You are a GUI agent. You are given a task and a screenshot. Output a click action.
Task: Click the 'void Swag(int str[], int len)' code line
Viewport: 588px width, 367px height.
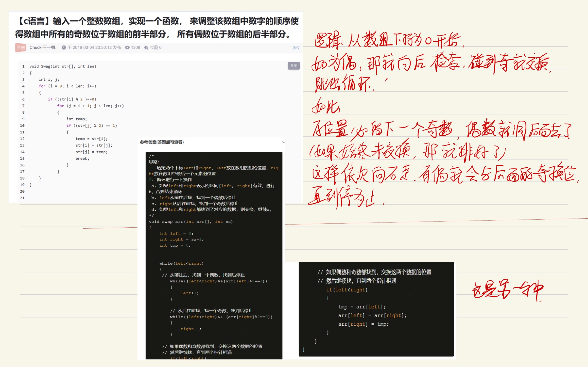click(63, 66)
